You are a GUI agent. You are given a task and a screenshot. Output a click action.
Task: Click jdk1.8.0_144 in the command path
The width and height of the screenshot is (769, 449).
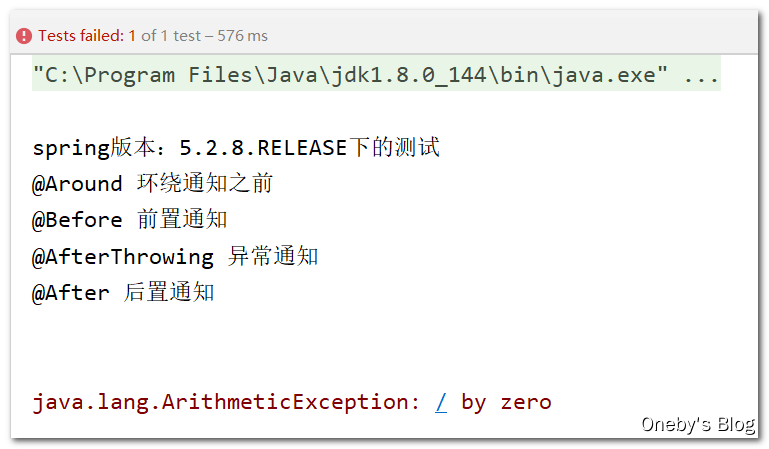pyautogui.click(x=409, y=75)
